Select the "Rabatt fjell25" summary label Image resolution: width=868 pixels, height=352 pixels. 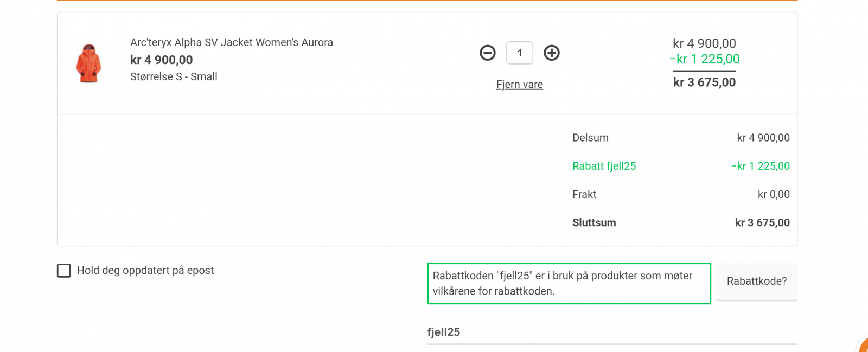604,166
